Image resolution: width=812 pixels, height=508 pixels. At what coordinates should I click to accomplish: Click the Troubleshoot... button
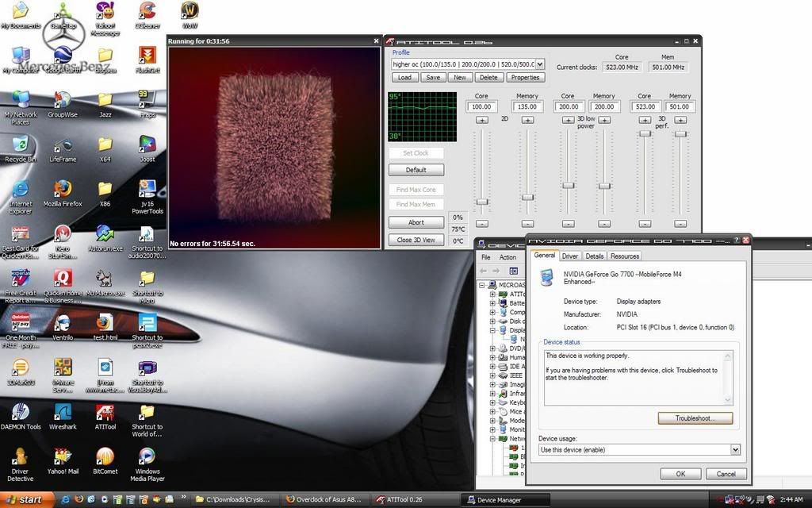[695, 418]
